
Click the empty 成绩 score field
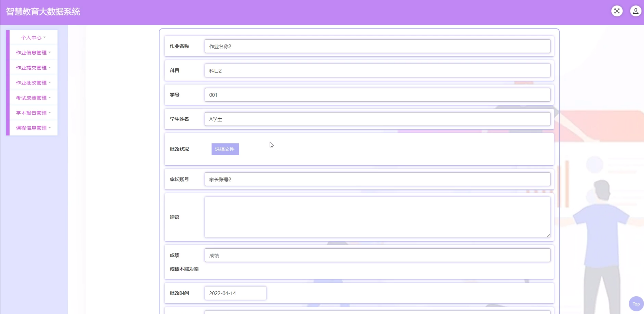pyautogui.click(x=377, y=255)
